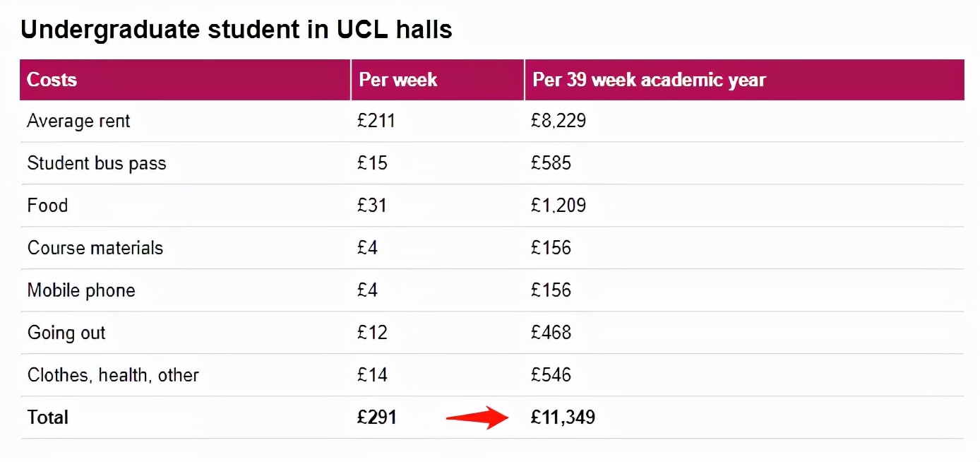This screenshot has height=462, width=980.
Task: Click the 'Per week' column header
Action: tap(398, 79)
